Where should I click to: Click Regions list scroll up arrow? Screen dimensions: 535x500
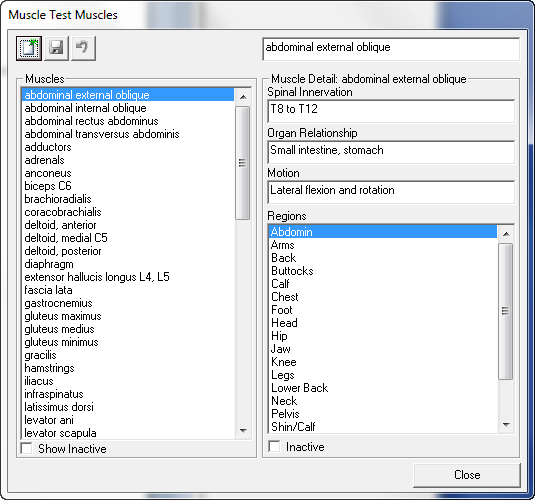[506, 234]
